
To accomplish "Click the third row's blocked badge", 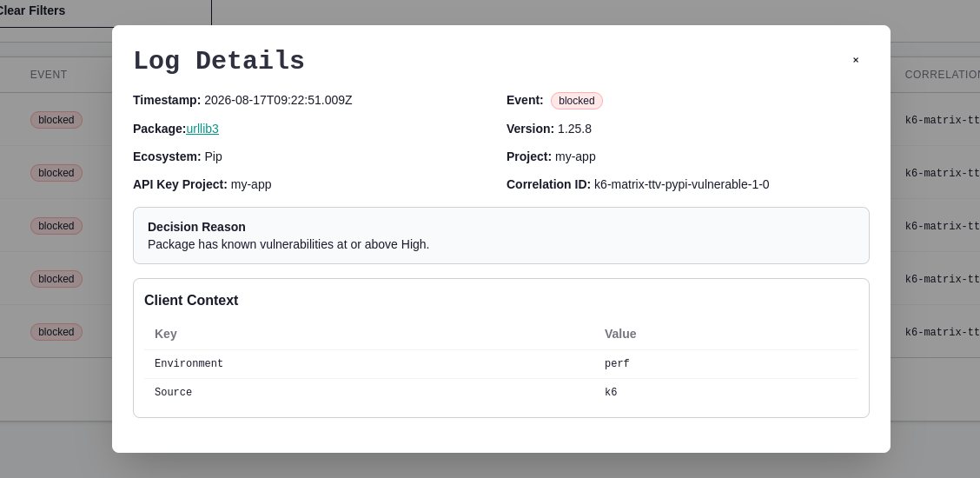I will pyautogui.click(x=56, y=226).
